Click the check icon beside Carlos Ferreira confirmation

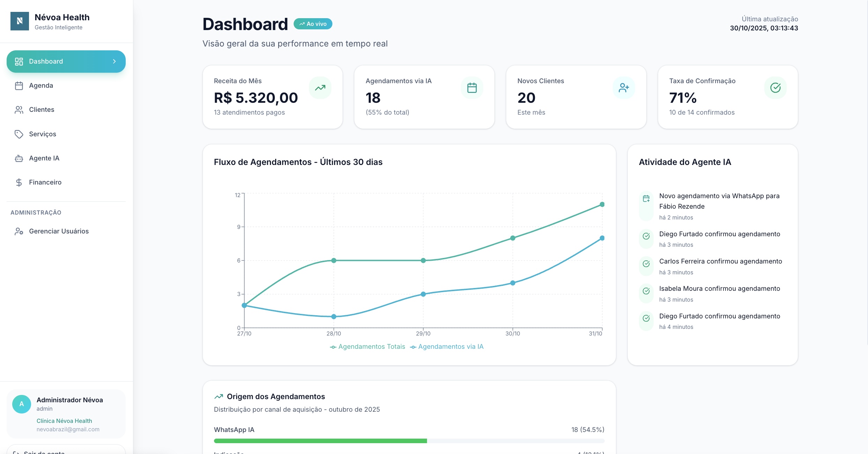pyautogui.click(x=646, y=264)
